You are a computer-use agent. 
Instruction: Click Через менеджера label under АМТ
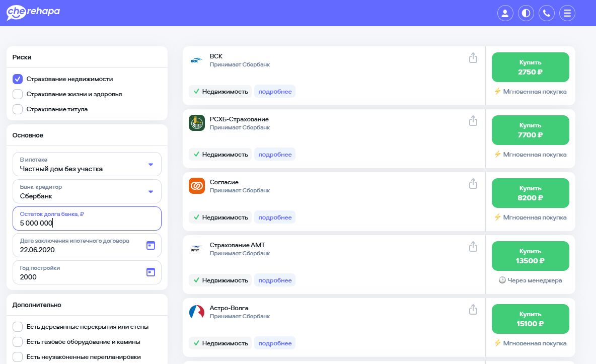pyautogui.click(x=535, y=280)
